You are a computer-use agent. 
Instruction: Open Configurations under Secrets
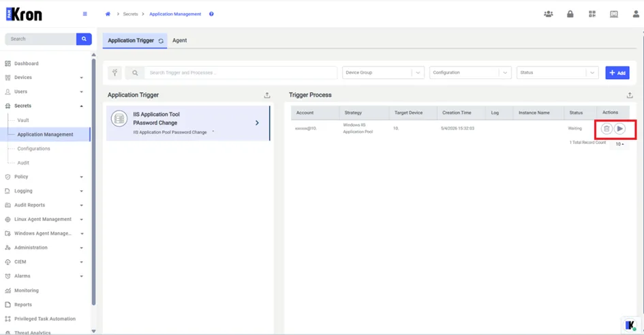[33, 149]
